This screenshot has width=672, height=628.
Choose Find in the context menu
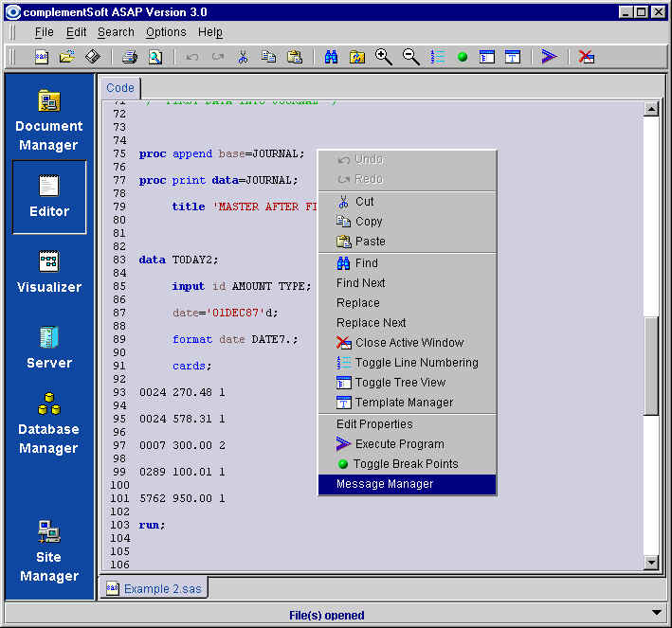coord(408,263)
